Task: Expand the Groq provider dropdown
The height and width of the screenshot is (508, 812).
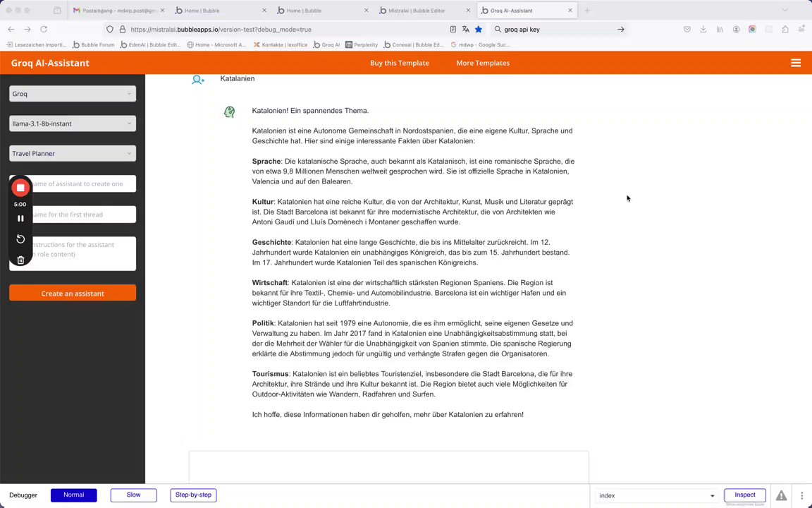Action: tap(73, 94)
